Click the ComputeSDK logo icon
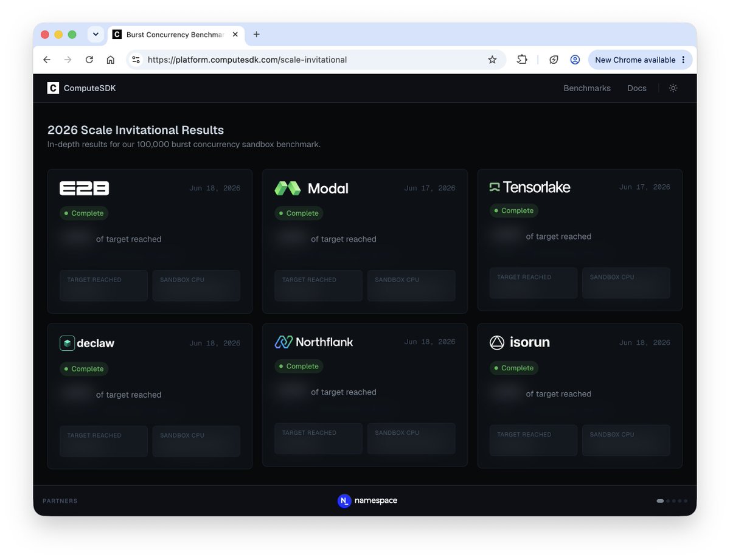This screenshot has height=560, width=730. point(53,88)
